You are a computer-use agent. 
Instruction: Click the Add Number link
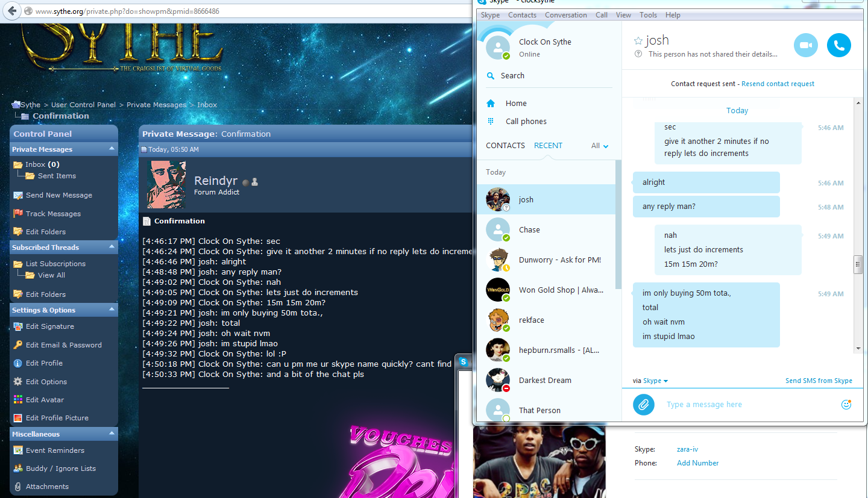[698, 463]
